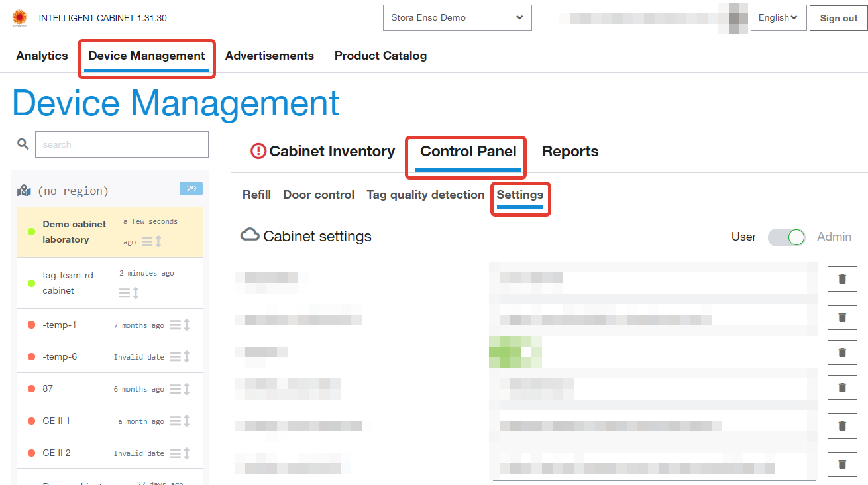Click the region map icon

[25, 191]
